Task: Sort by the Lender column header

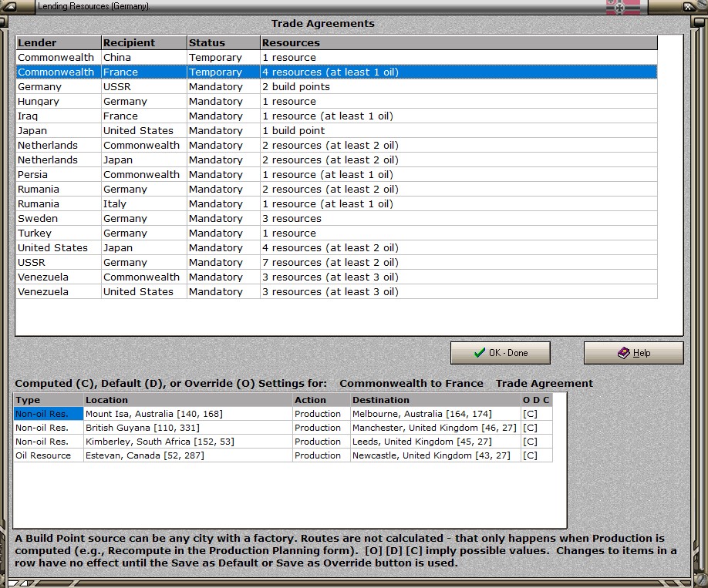Action: [59, 42]
